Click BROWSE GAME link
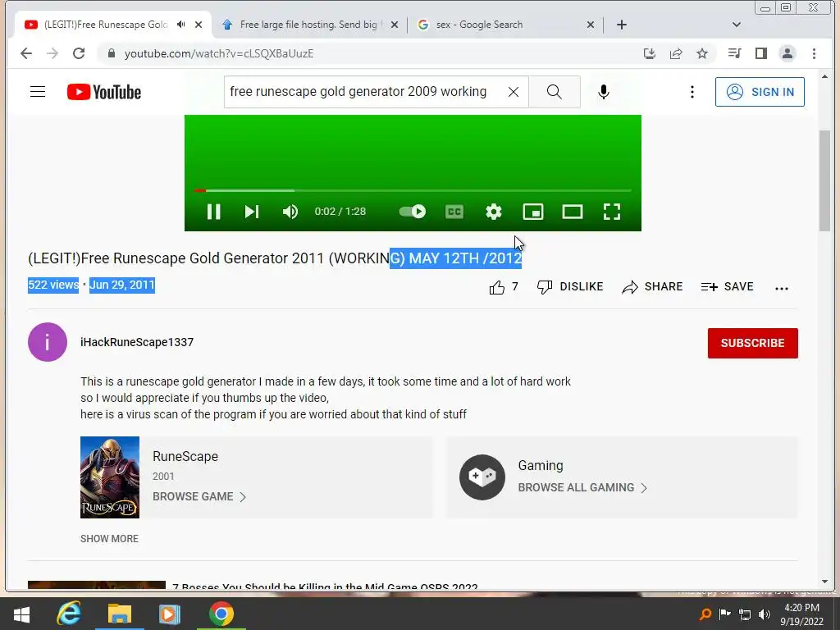840x630 pixels. [x=199, y=496]
